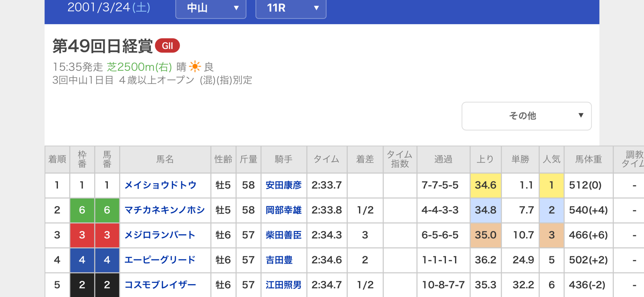Open horse link メジロランバート

[x=160, y=235]
